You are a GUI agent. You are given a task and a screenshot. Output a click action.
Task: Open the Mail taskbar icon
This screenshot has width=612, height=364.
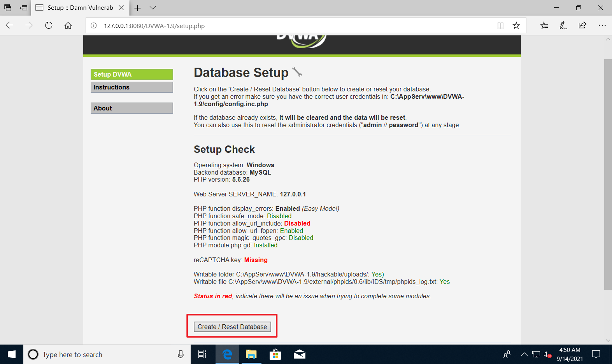click(299, 354)
